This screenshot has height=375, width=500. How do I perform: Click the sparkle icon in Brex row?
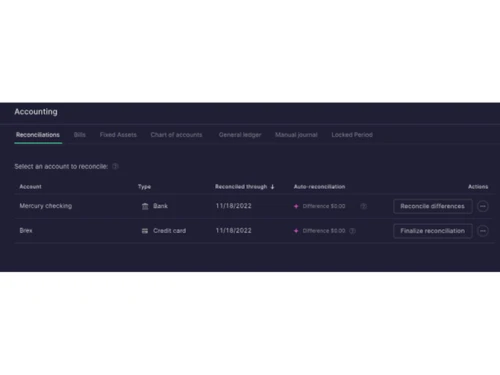point(296,231)
